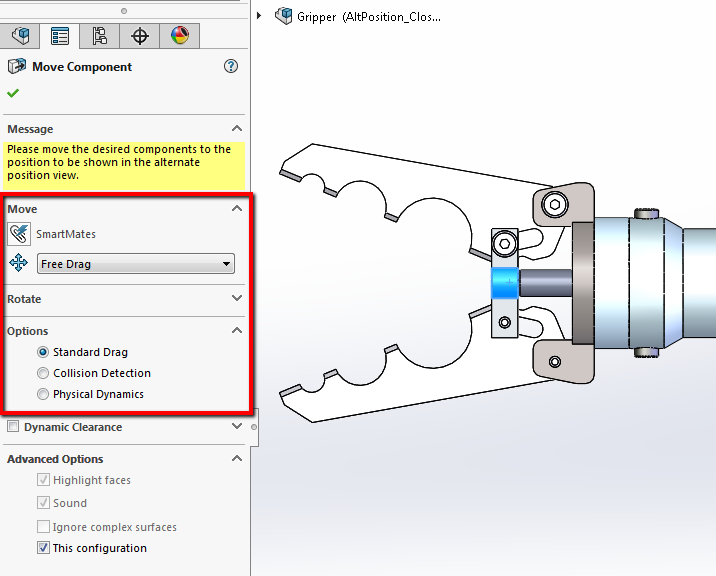Screen dimensions: 716x576
Task: Open the DisplayManager appearance tab
Action: click(180, 36)
